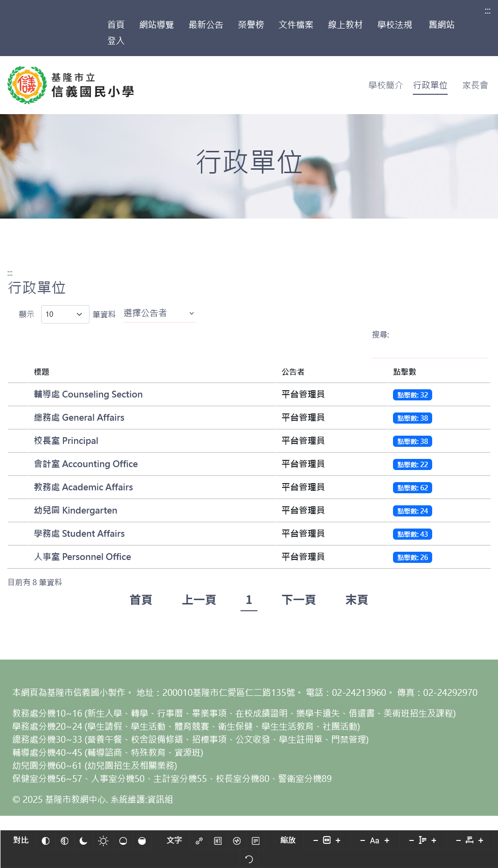Open 榮譽榜 menu item
The image size is (498, 868).
(251, 25)
